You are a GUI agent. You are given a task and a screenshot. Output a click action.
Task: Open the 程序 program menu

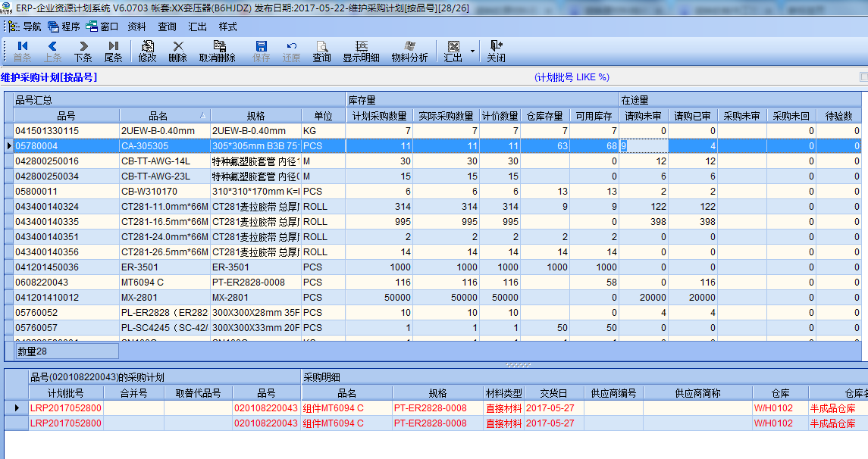64,27
